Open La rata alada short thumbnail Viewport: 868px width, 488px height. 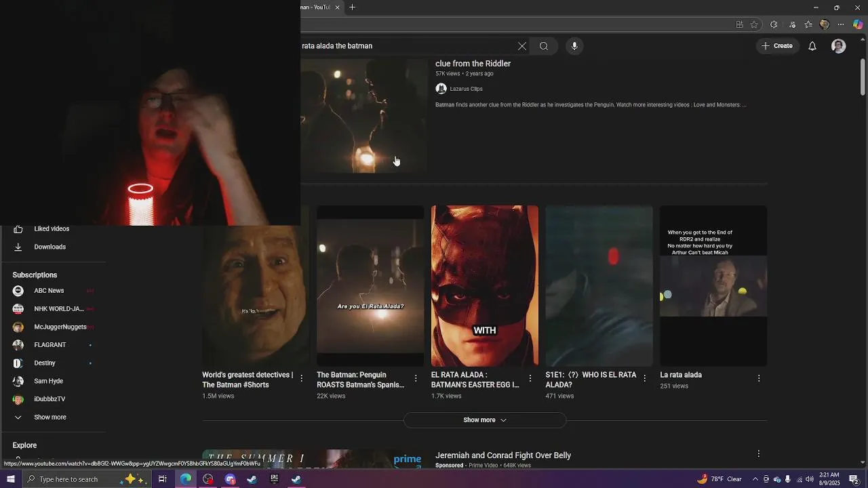point(713,286)
